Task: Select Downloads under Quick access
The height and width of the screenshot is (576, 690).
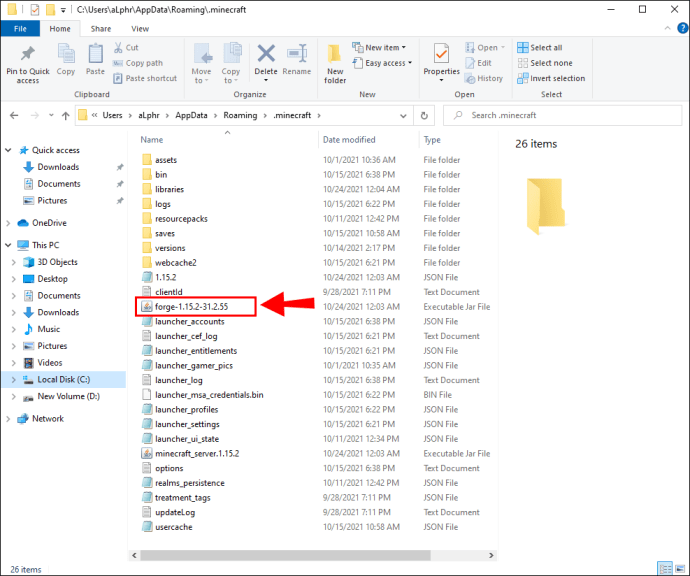Action: pos(58,167)
